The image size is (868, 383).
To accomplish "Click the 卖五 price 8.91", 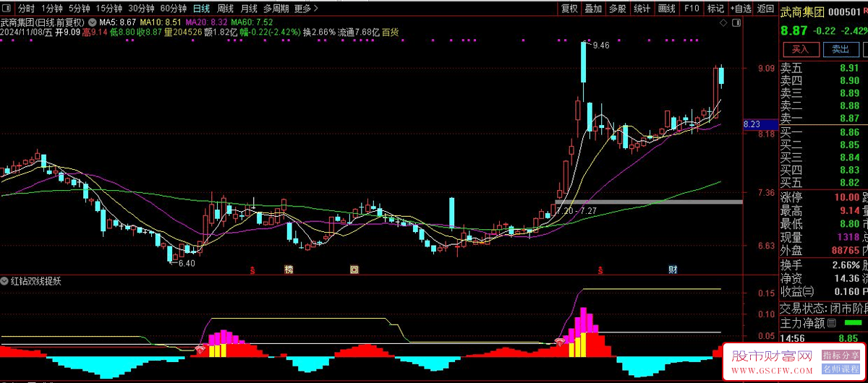I will click(849, 68).
